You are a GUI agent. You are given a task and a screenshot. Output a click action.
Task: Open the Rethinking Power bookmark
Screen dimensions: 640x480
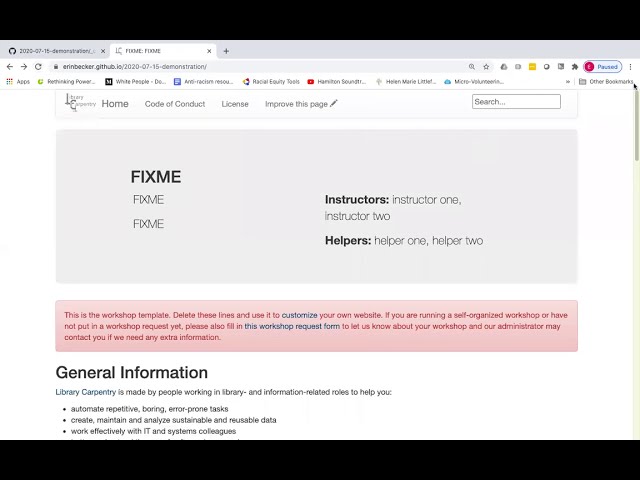pyautogui.click(x=66, y=82)
